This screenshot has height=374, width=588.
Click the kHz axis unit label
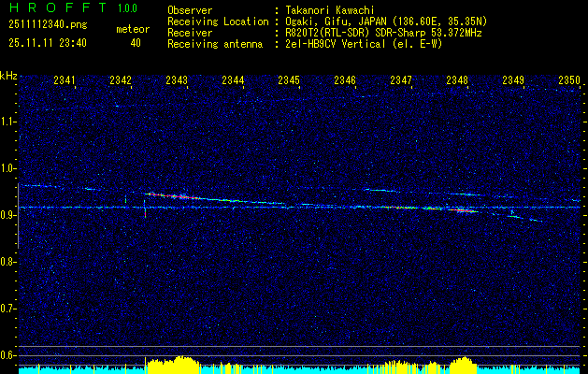pos(8,76)
